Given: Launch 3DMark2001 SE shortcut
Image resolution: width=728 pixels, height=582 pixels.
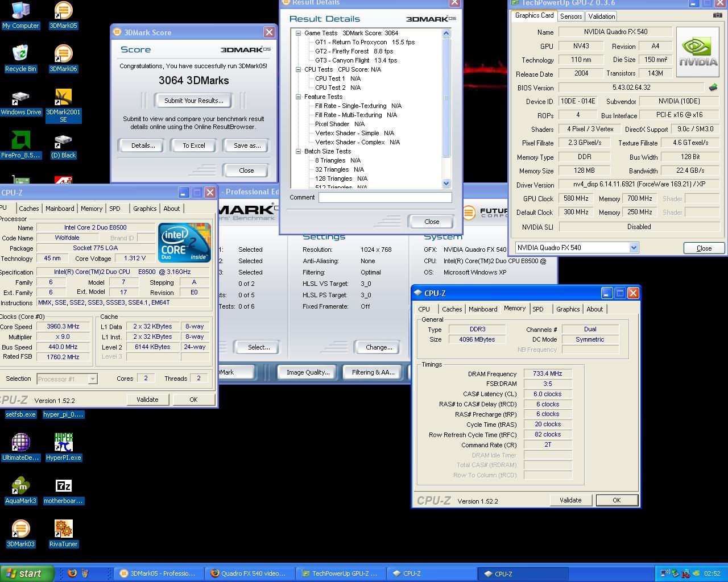Looking at the screenshot, I should click(x=63, y=105).
